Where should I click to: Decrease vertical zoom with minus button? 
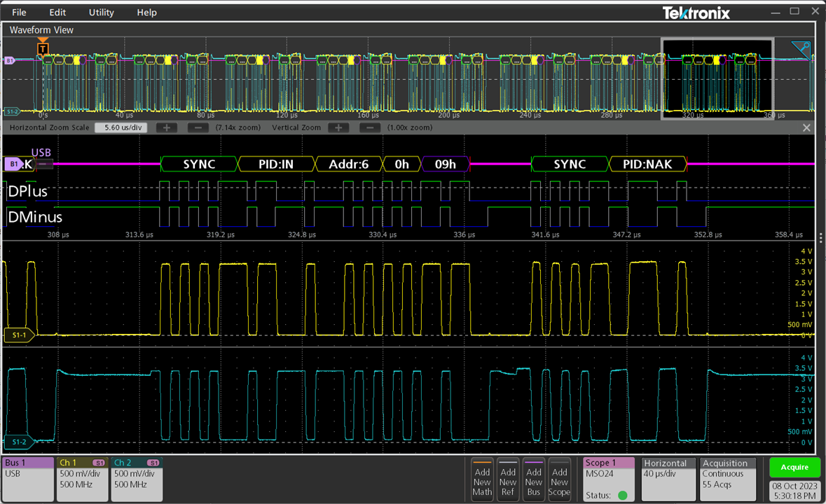coord(370,127)
